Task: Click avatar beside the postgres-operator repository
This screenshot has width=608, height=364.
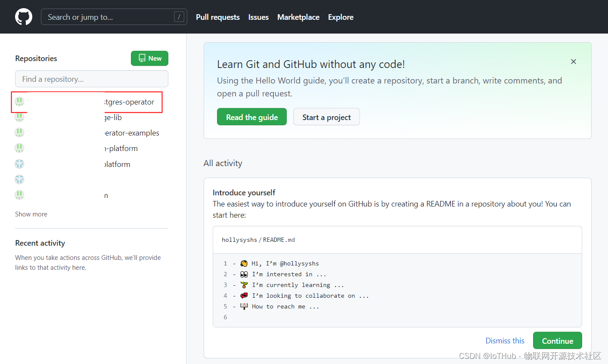Action: [x=19, y=102]
